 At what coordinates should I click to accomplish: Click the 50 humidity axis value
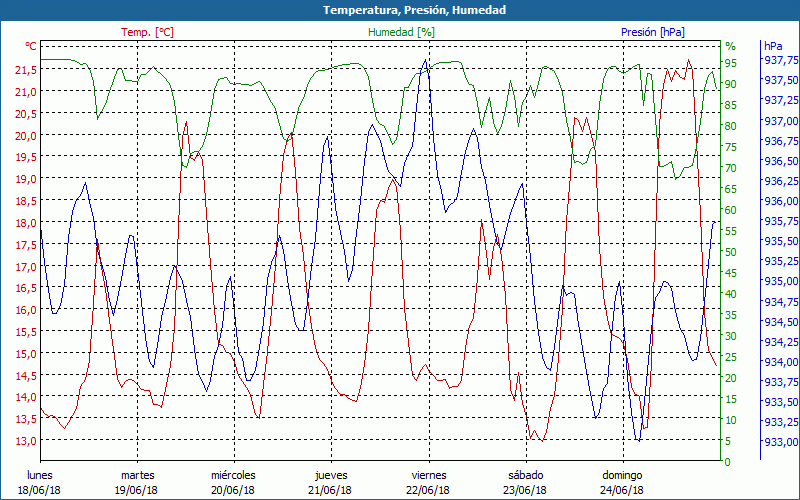click(x=731, y=252)
